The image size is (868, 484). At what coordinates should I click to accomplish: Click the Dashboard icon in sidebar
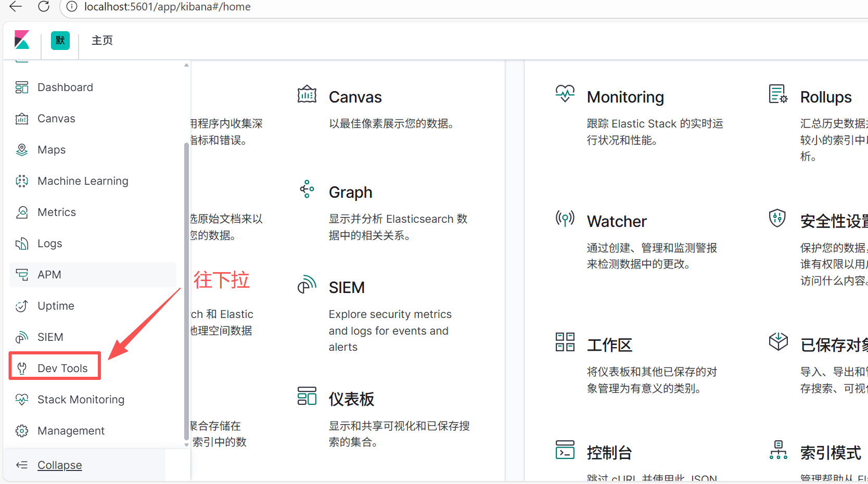pos(22,87)
